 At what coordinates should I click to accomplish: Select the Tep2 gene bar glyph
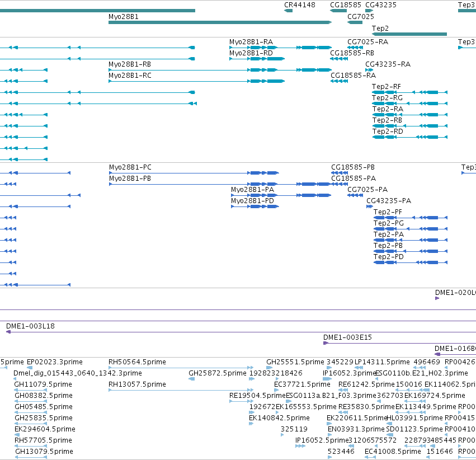(409, 34)
